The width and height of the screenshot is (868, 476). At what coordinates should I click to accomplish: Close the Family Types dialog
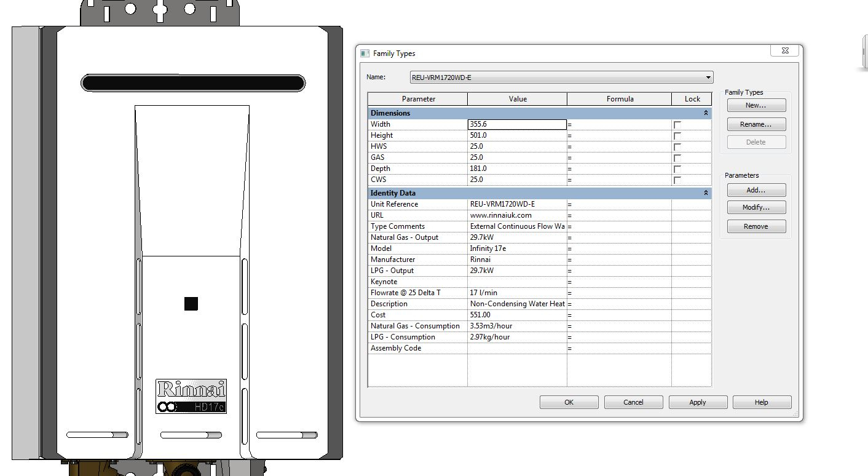[785, 51]
